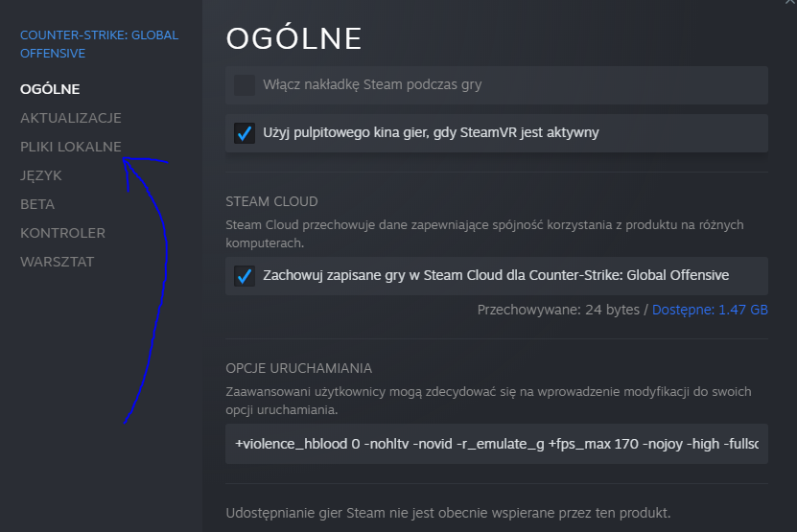Click the 'Przechowywane: 24 bytes' text
Image resolution: width=797 pixels, height=532 pixels.
click(x=558, y=310)
